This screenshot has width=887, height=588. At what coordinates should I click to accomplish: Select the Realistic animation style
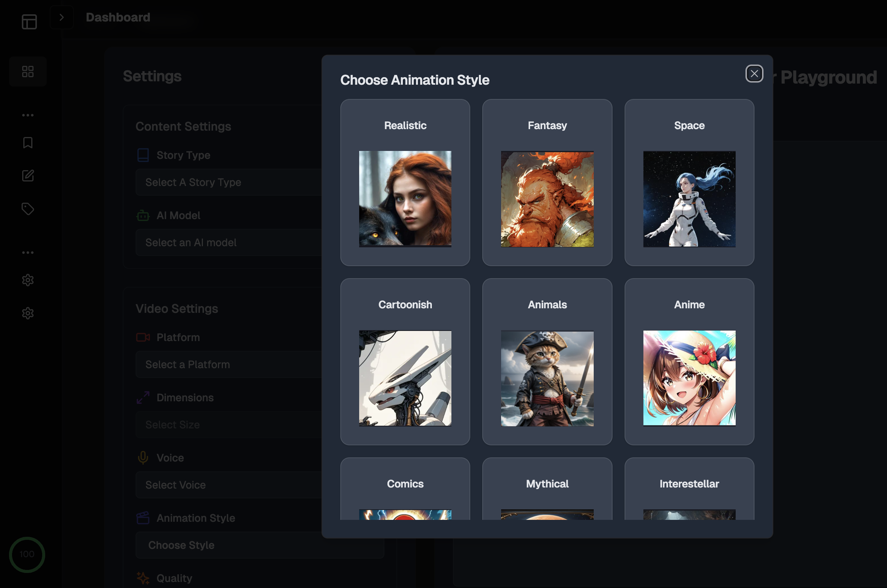point(405,183)
